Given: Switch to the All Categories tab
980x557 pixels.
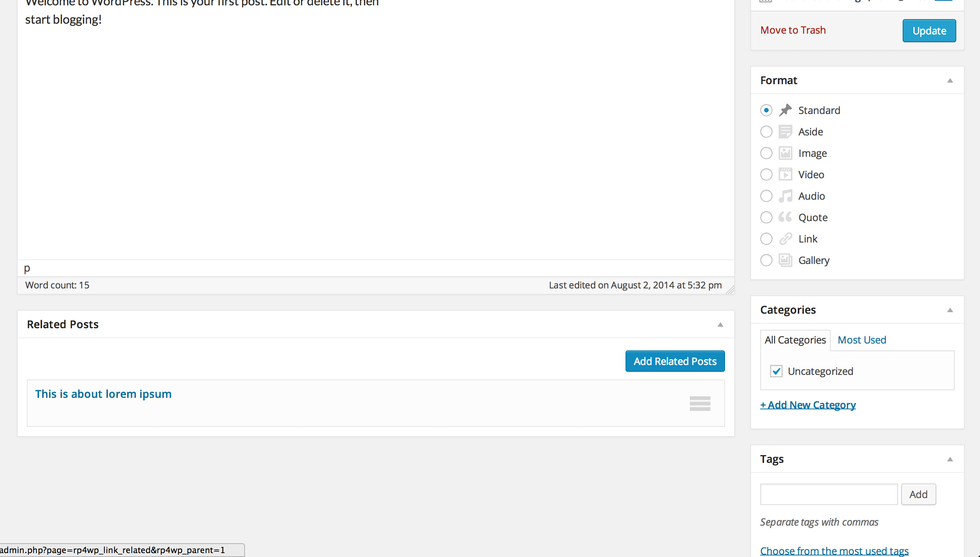Looking at the screenshot, I should coord(795,339).
